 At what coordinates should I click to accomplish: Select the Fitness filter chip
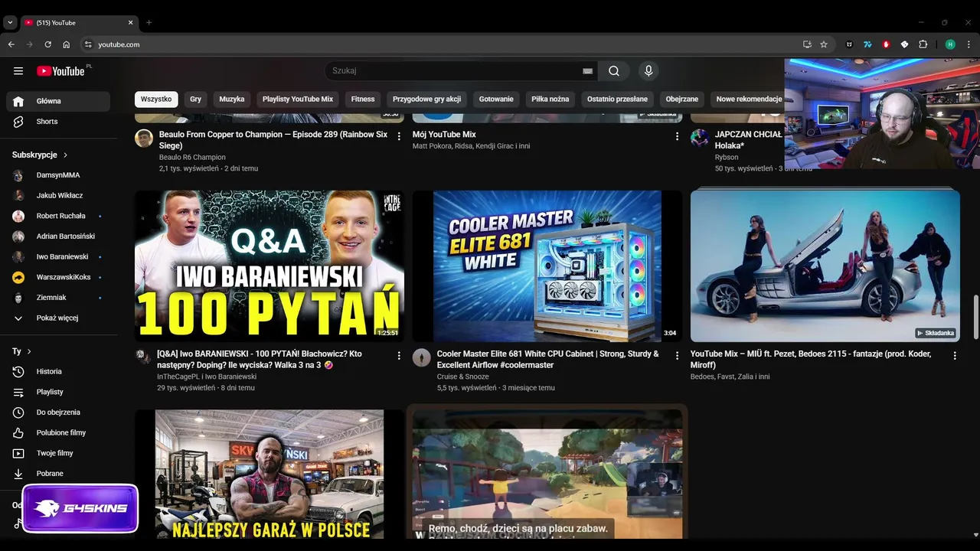pos(363,99)
